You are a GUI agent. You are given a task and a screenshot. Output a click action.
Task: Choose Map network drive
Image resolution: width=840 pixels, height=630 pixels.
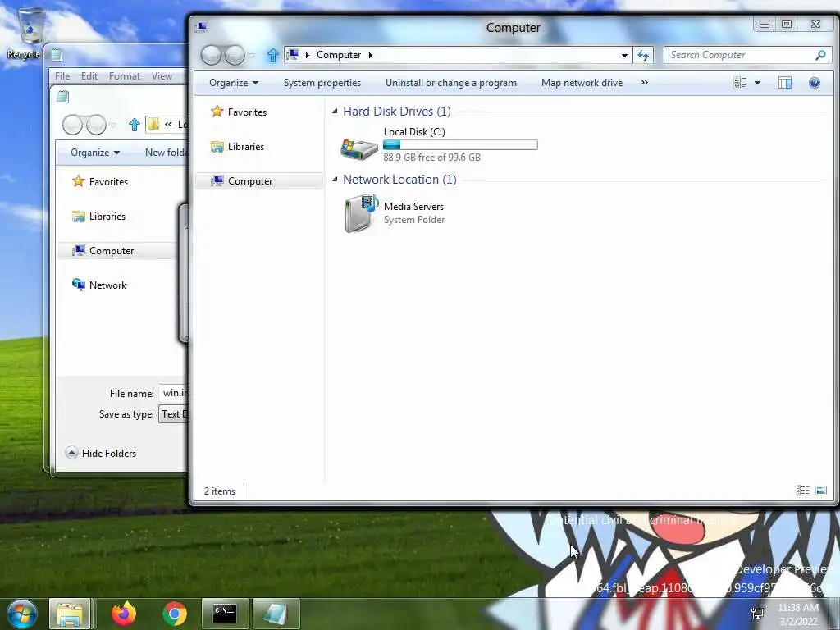[582, 83]
